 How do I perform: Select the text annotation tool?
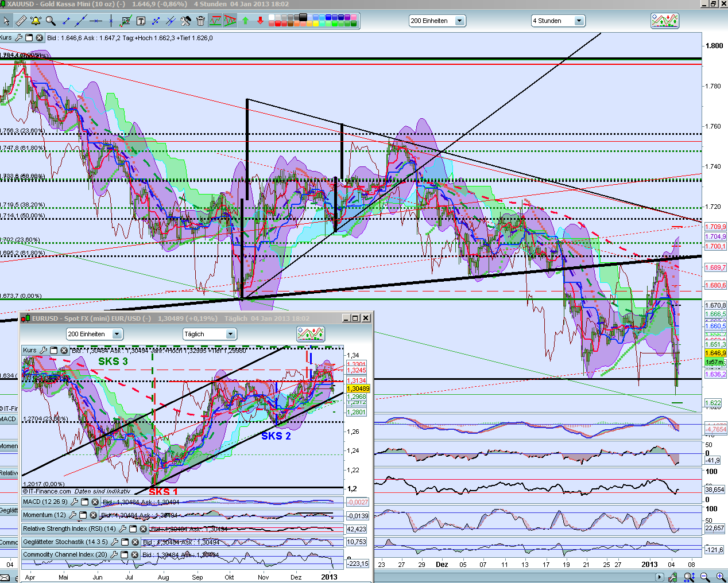[x=141, y=21]
